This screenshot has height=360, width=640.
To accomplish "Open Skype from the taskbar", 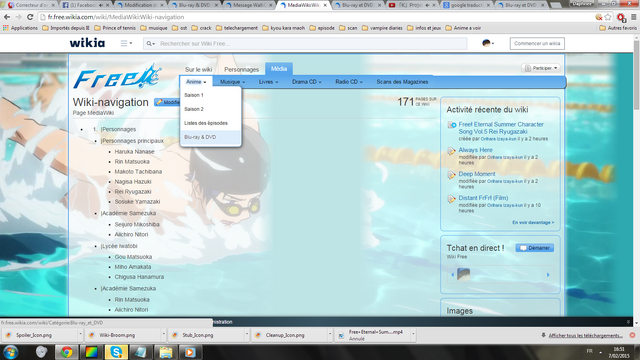I will click(x=116, y=352).
